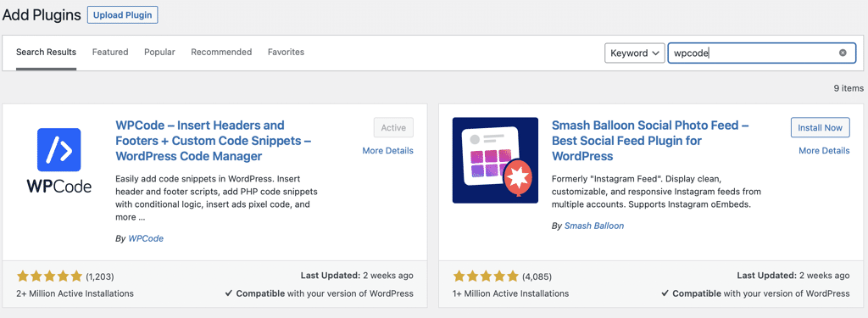The image size is (868, 318).
Task: Click the WPCode star rating
Action: [49, 276]
